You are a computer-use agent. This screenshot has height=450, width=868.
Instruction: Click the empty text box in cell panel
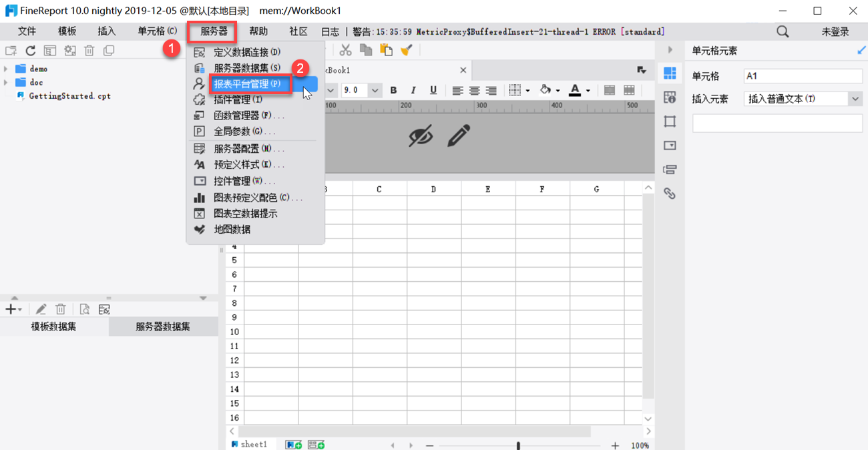[x=777, y=123]
